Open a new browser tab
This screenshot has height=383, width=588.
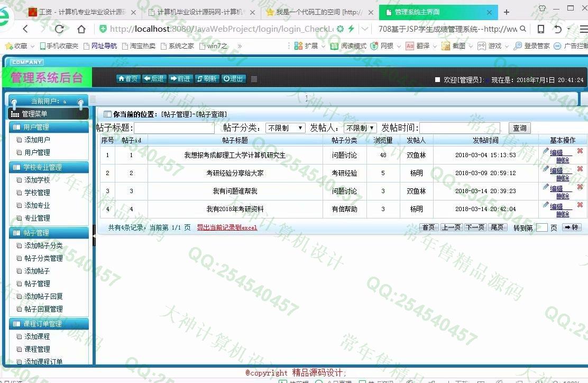coord(507,12)
